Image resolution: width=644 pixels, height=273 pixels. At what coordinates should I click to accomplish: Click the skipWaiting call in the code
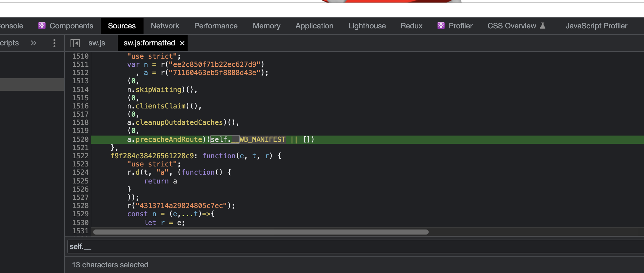point(158,90)
